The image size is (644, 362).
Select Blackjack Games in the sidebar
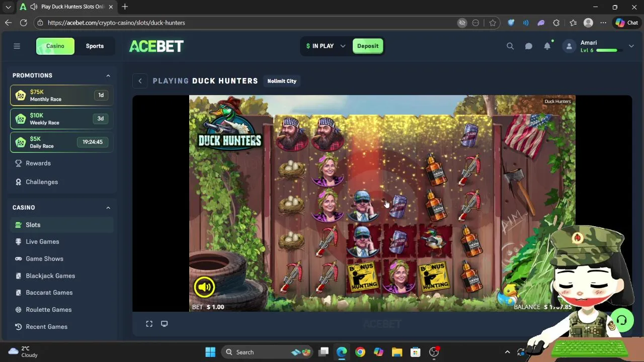(x=61, y=276)
